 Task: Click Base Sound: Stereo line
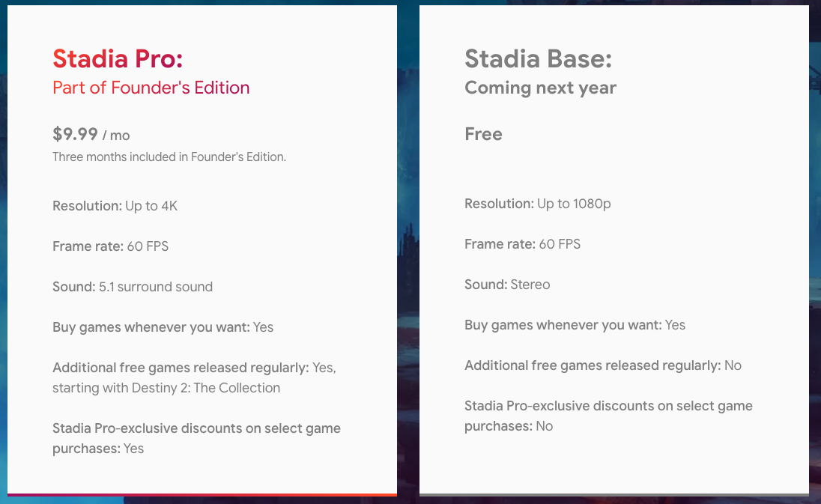click(507, 285)
